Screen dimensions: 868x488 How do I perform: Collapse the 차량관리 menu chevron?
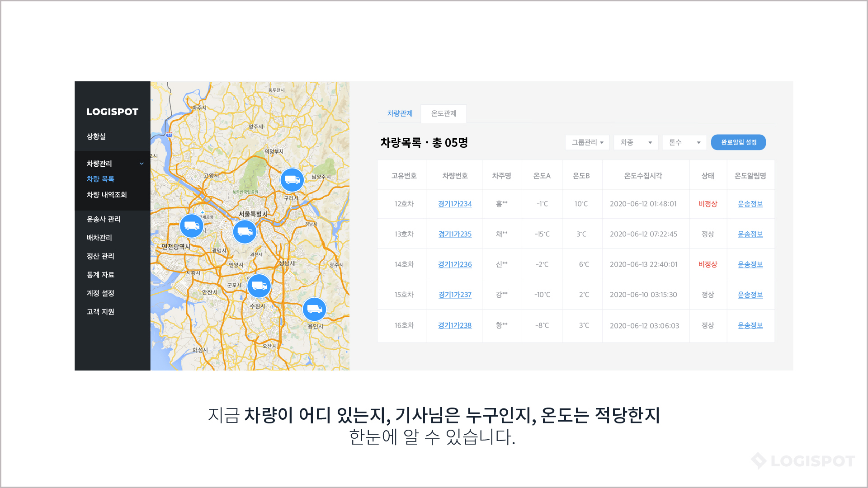[142, 164]
